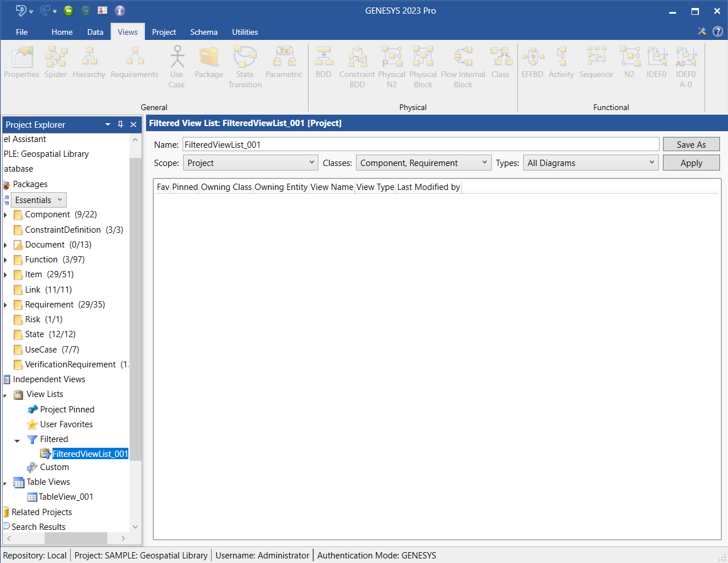Open the functional N2 diagram
The width and height of the screenshot is (728, 563).
pyautogui.click(x=629, y=63)
